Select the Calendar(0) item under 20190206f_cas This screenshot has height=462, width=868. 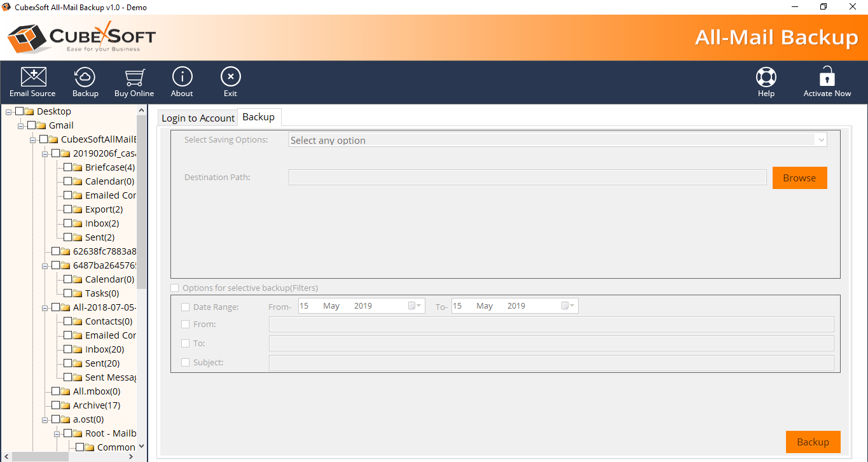[x=109, y=181]
